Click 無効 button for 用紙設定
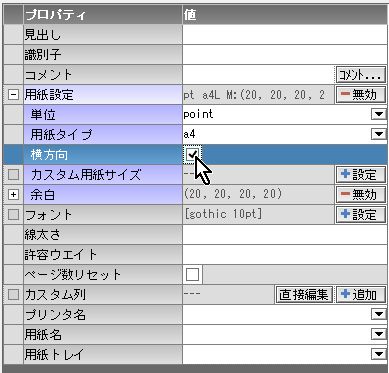Image resolution: width=389 pixels, height=373 pixels. coord(360,95)
